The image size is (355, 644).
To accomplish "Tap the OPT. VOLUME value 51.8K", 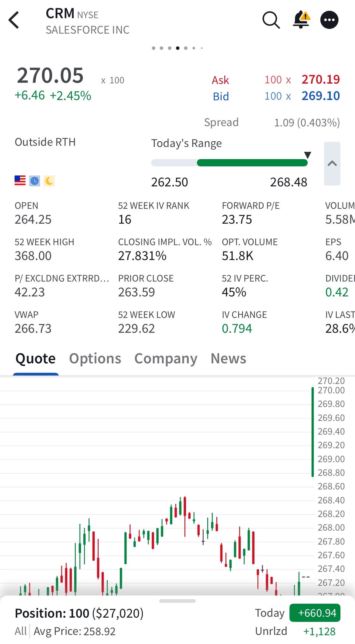I will point(238,256).
